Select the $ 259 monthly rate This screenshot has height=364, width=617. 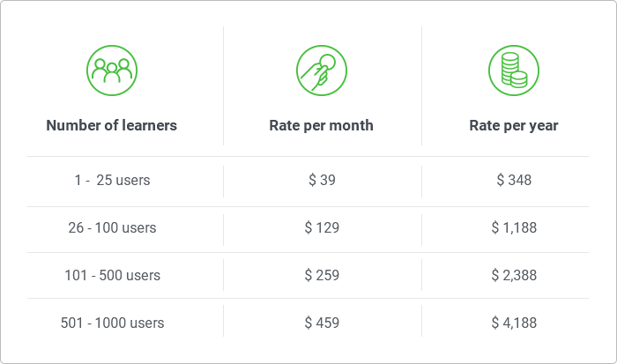(x=322, y=276)
